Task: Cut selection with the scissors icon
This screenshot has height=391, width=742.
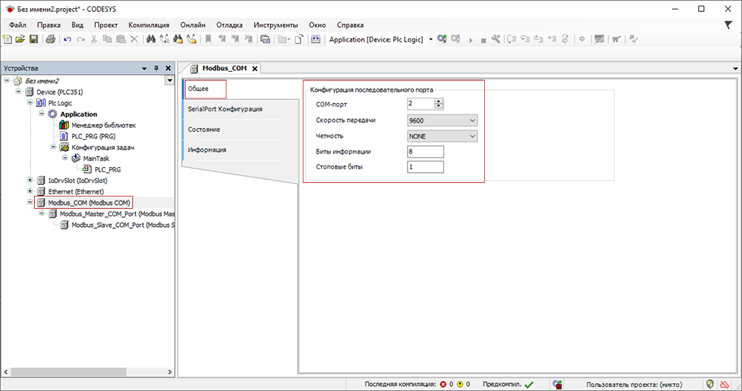Action: [94, 39]
